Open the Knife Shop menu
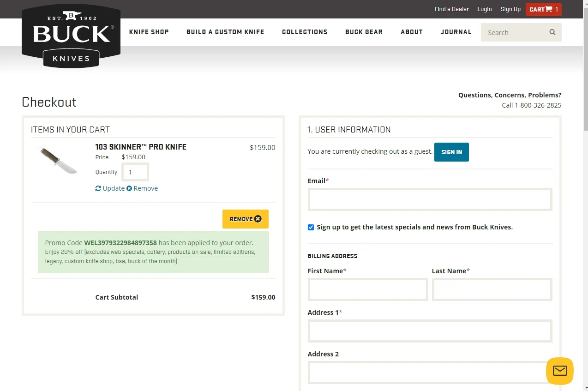This screenshot has width=588, height=391. coord(149,32)
